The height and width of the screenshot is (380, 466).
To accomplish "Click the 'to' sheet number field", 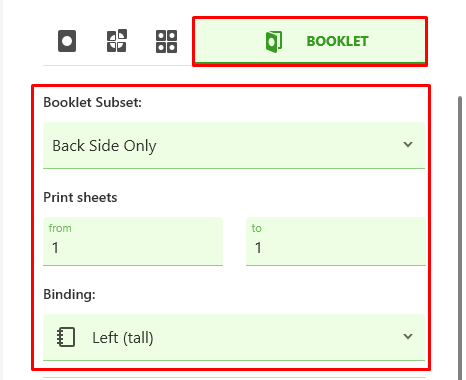I will [x=336, y=242].
